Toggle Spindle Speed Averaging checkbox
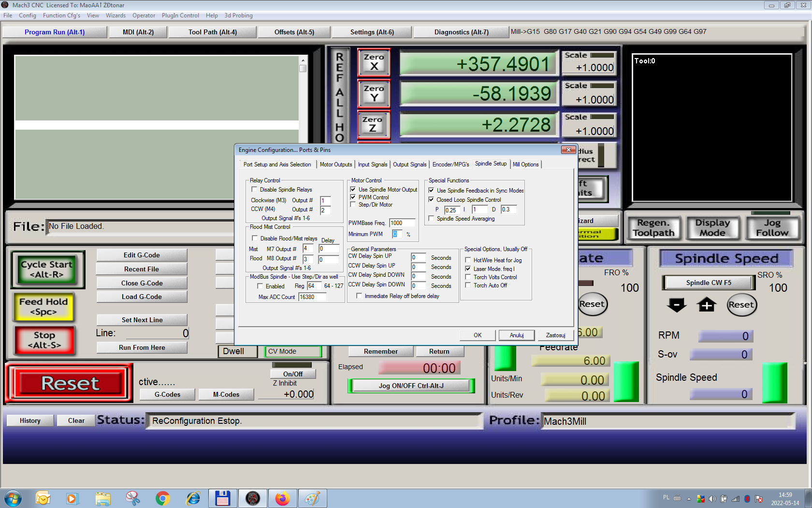Viewport: 812px width, 508px height. pyautogui.click(x=431, y=219)
